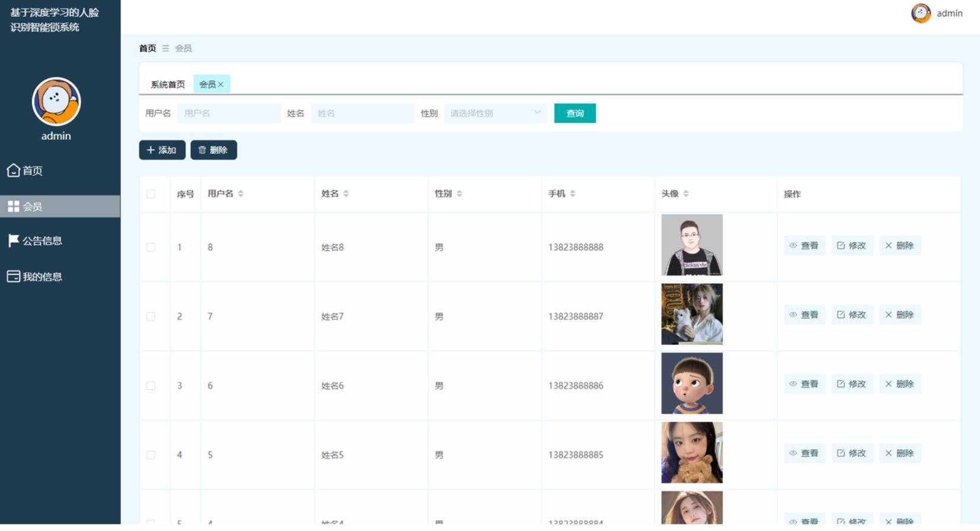Open 公告信息 flag icon in sidebar
Screen dimensions: 980x531
[13, 241]
